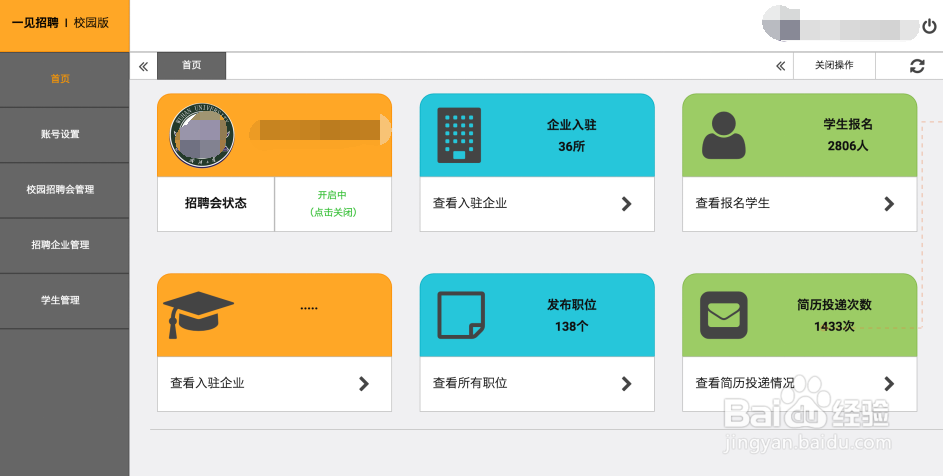The image size is (943, 476).
Task: Click the 发布职位 138个 statistic
Action: coord(571,315)
